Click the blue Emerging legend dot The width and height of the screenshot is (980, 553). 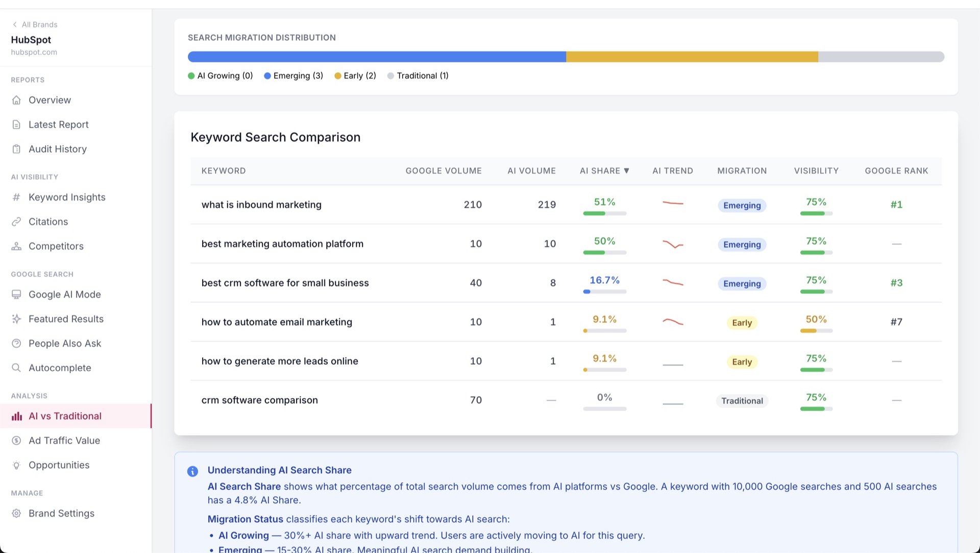267,76
